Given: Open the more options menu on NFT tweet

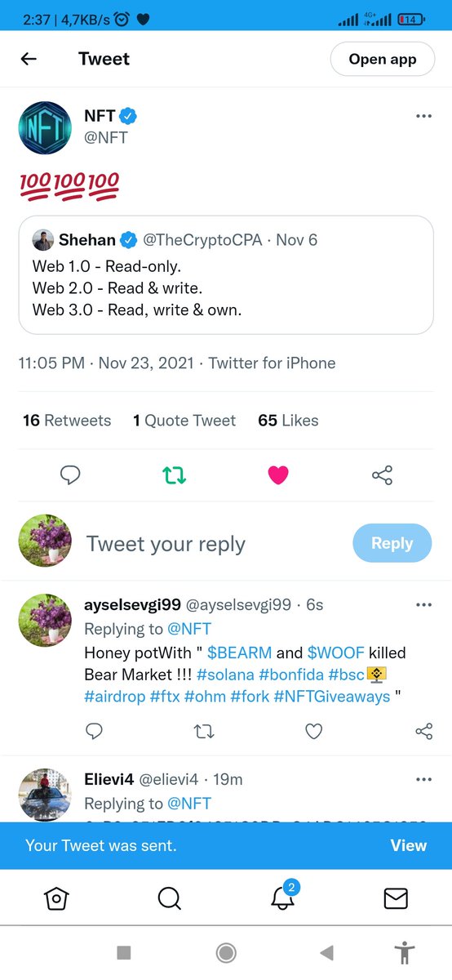Looking at the screenshot, I should click(423, 116).
